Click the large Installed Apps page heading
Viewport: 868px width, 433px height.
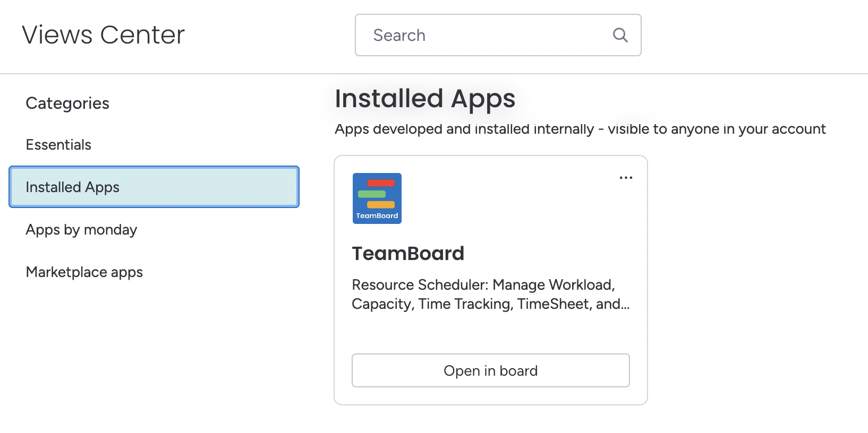coord(425,99)
